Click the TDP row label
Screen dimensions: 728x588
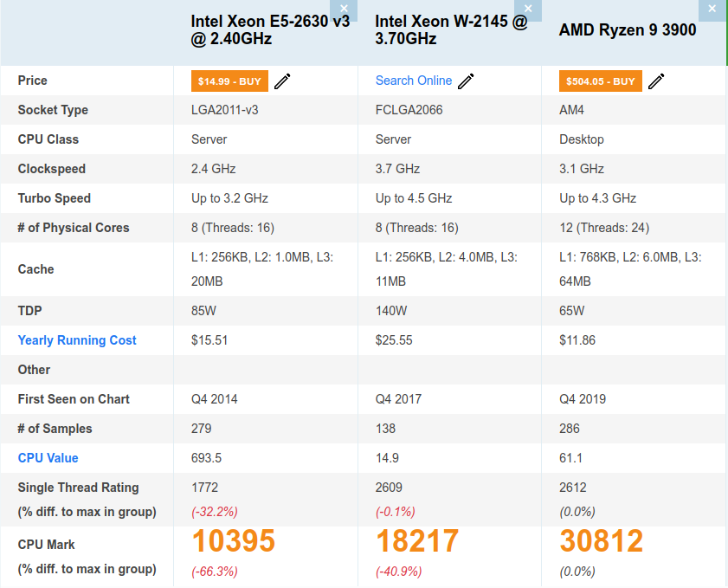coord(29,311)
